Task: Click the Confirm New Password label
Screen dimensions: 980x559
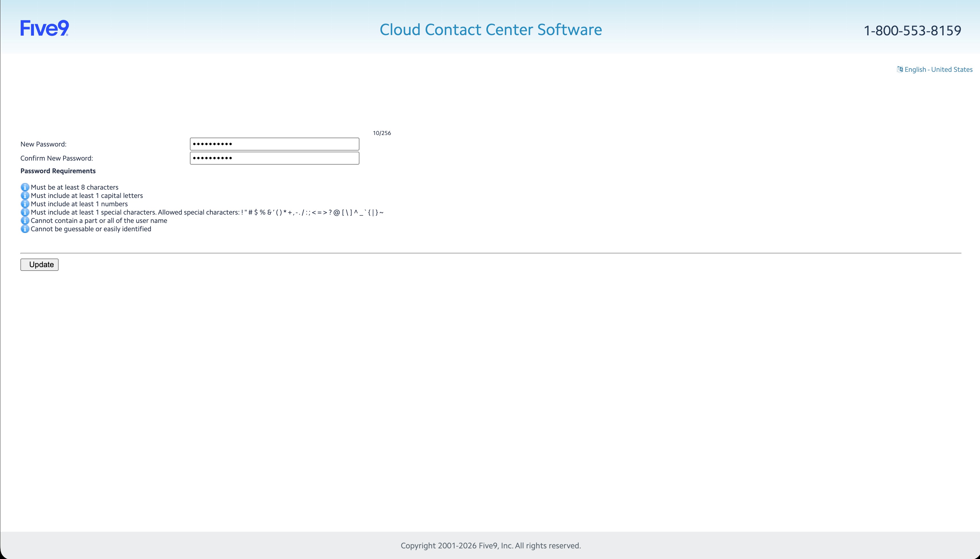Action: (x=57, y=158)
